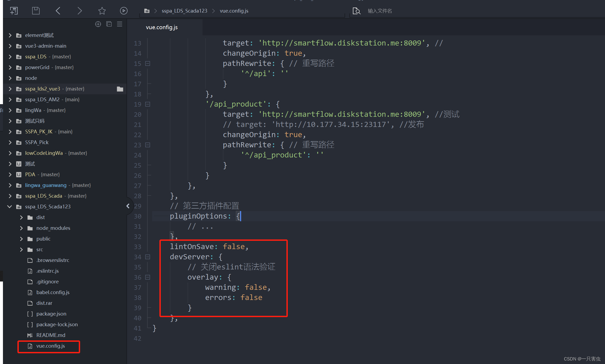Click sspa_LDS_Scada123 in the breadcrumb
Image resolution: width=605 pixels, height=364 pixels.
point(184,11)
